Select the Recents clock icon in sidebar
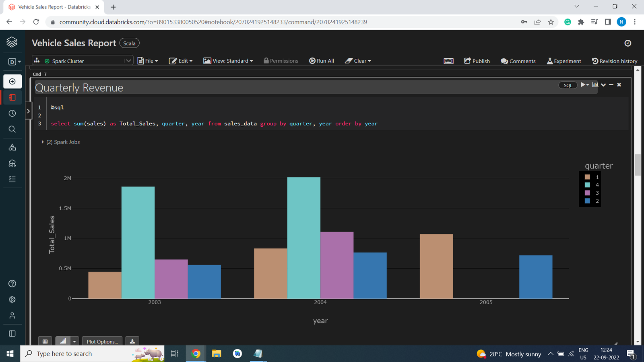 coord(12,113)
